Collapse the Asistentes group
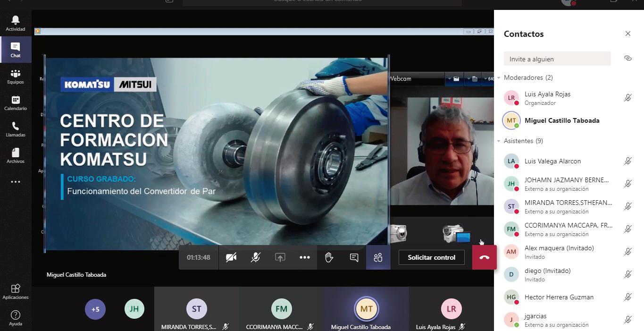 coord(499,141)
